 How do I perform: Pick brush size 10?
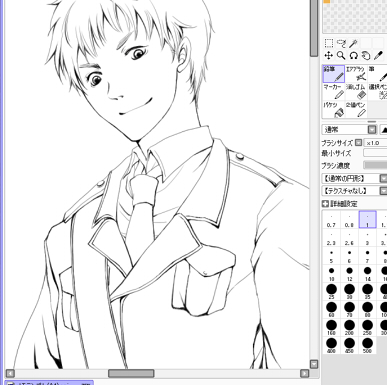331,274
